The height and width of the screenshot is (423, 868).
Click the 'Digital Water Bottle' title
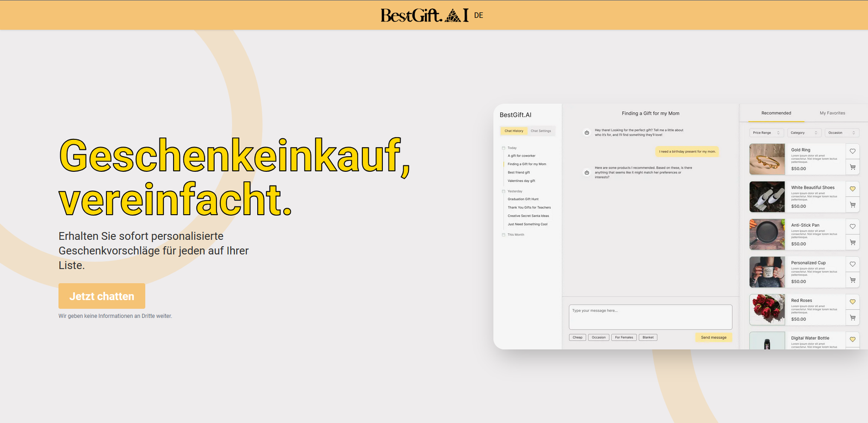(810, 338)
